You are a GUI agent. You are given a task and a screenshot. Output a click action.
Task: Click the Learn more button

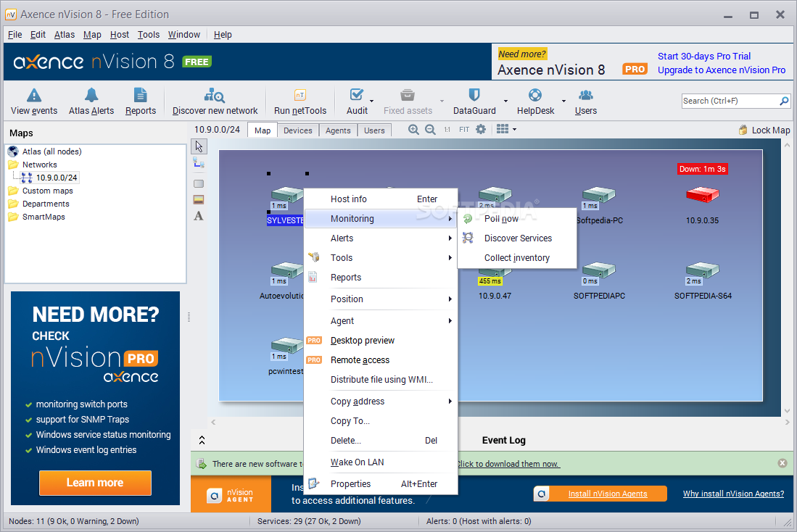point(95,483)
